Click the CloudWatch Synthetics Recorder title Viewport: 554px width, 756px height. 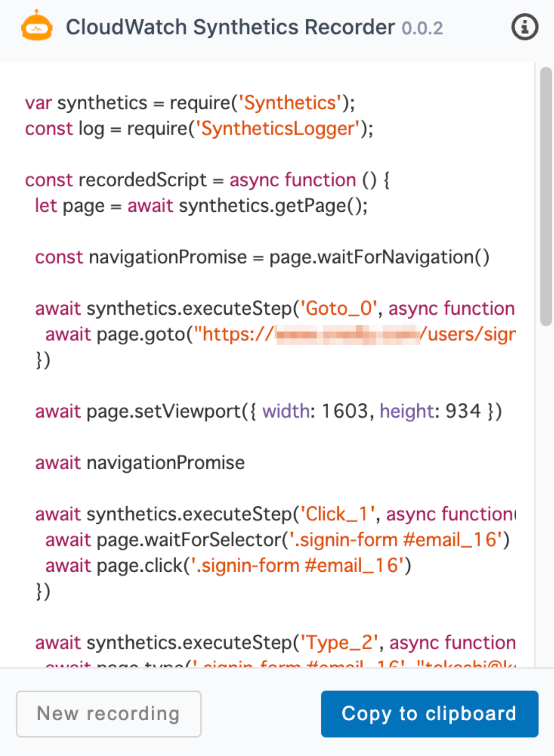pyautogui.click(x=230, y=28)
